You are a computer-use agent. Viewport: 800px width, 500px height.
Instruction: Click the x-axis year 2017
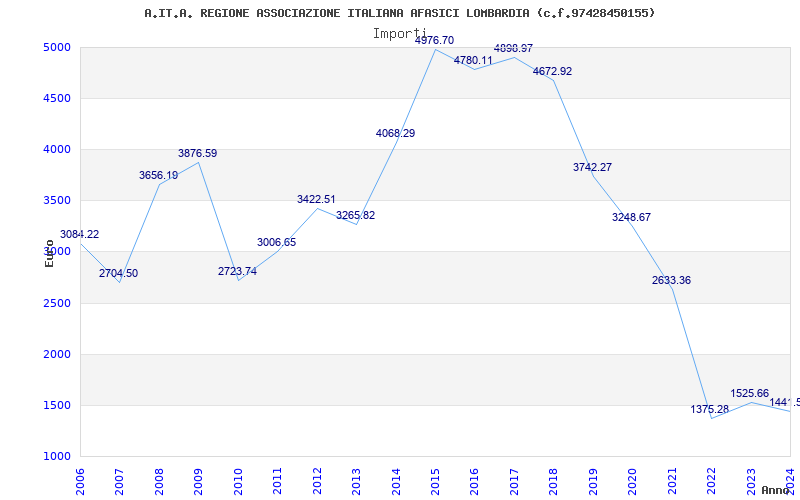(x=514, y=481)
